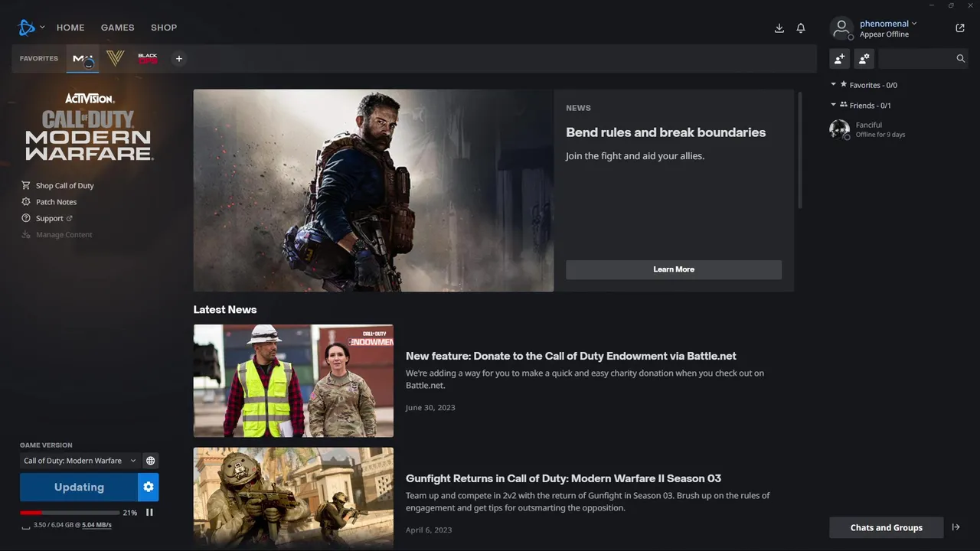Click the 5.04 MB/s download speed link
This screenshot has width=980, height=551.
pos(96,525)
